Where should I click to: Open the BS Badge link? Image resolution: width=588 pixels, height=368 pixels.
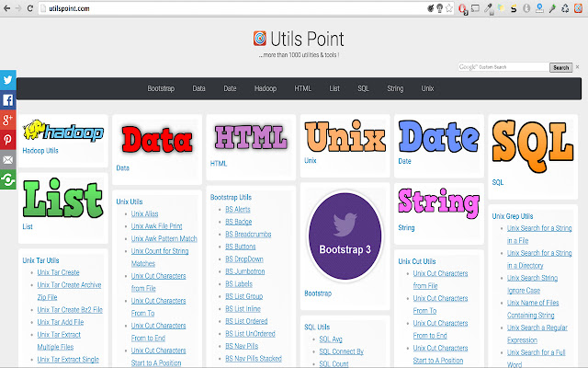239,222
